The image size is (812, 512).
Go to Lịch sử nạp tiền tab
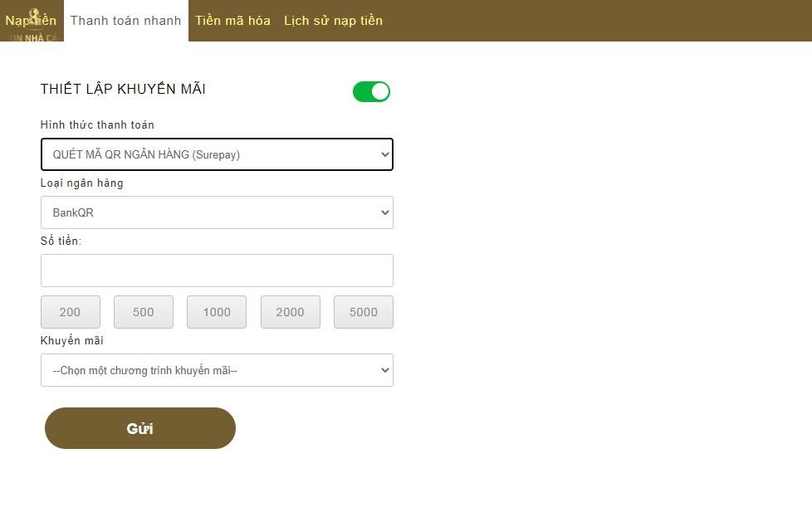pos(333,21)
